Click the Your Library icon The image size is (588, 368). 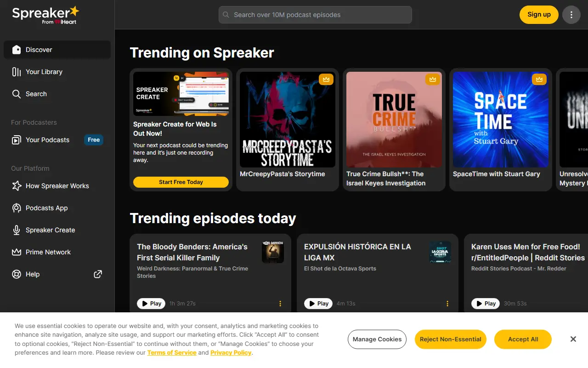click(17, 72)
